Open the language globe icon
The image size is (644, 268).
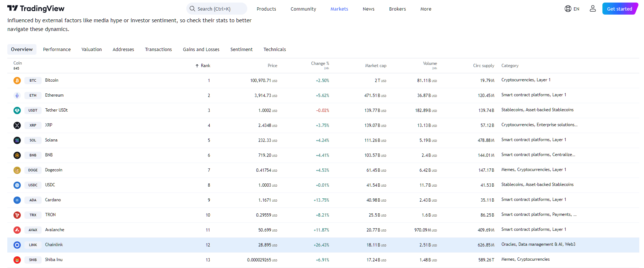(x=568, y=9)
